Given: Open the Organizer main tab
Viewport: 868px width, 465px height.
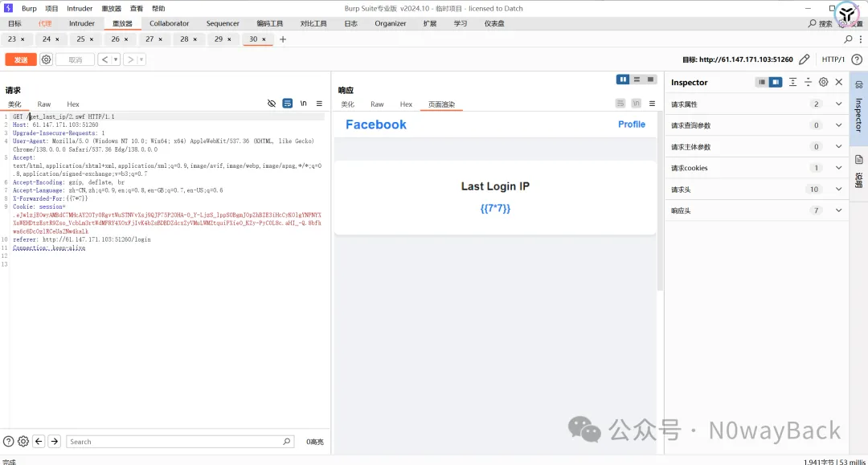Looking at the screenshot, I should click(391, 24).
